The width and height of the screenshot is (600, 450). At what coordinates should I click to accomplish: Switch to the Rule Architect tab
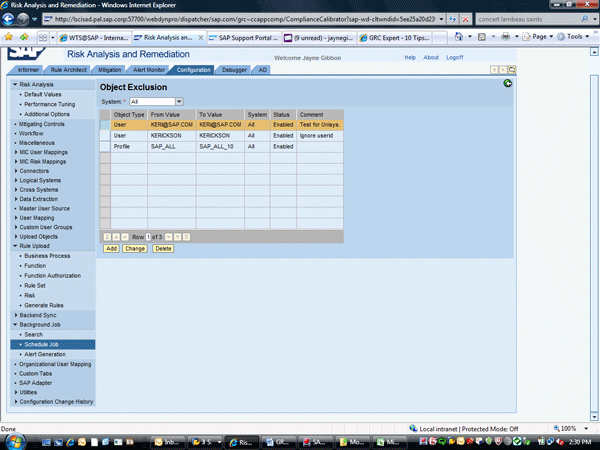pyautogui.click(x=68, y=70)
